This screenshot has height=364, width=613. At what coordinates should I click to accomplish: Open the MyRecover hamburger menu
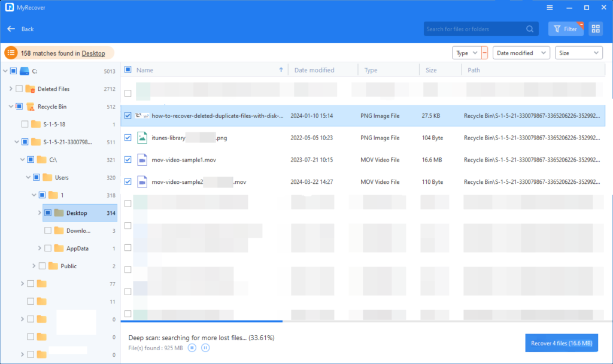[x=550, y=7]
